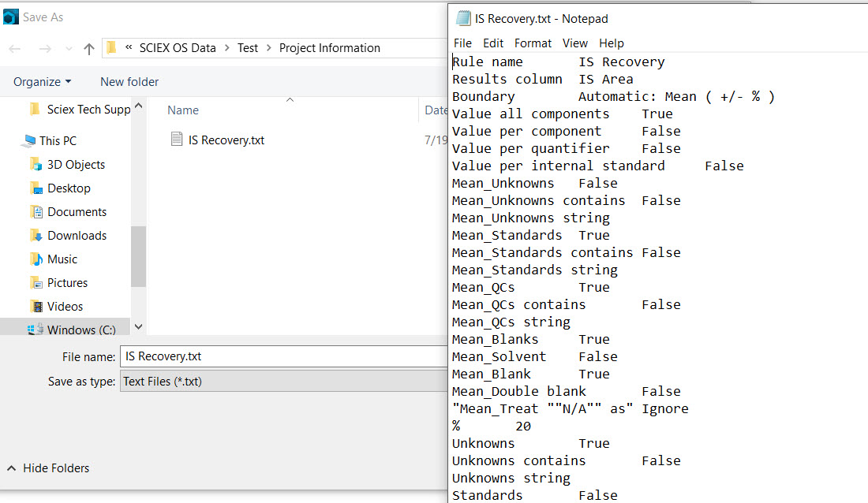The image size is (868, 503).
Task: Click the Notepad icon in title bar
Action: point(462,18)
